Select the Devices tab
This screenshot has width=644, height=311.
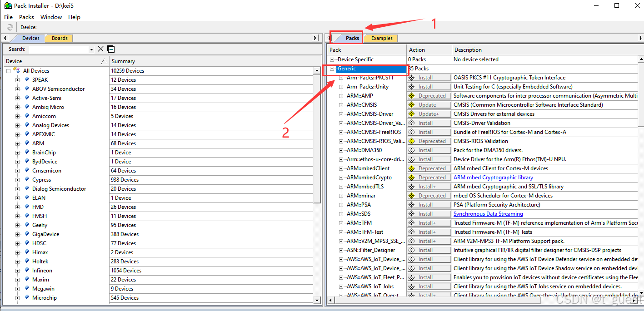pyautogui.click(x=30, y=38)
